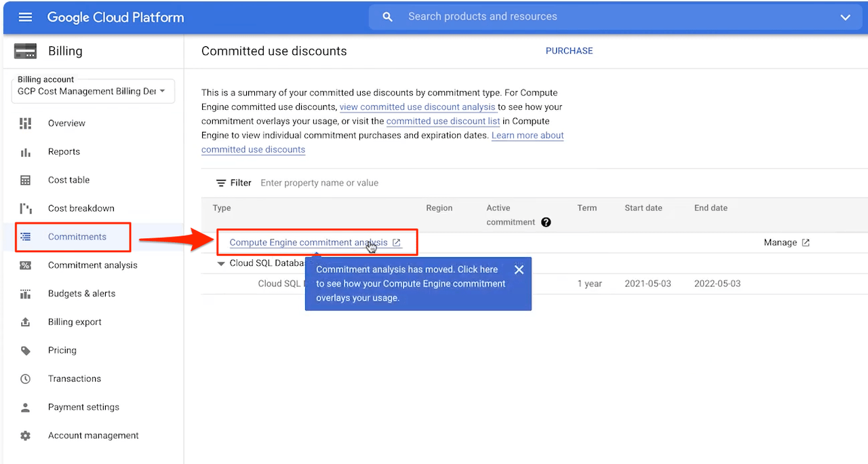Click the search magnifier icon

click(387, 17)
